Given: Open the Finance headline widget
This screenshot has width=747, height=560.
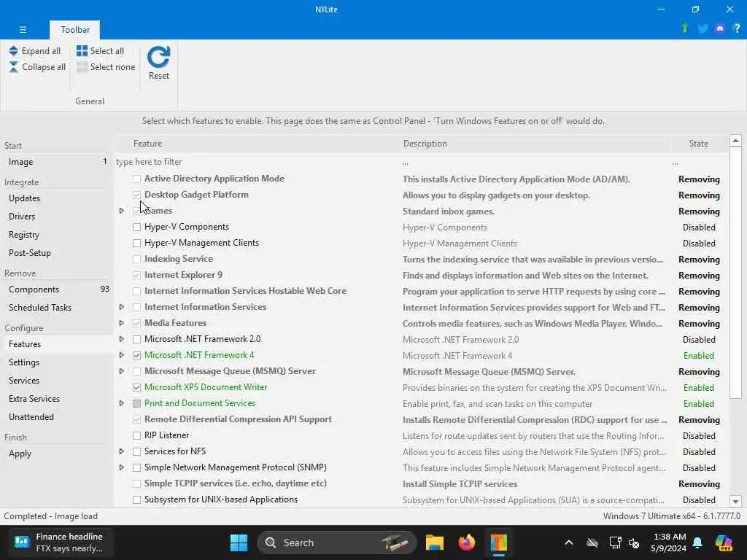Looking at the screenshot, I should point(61,542).
